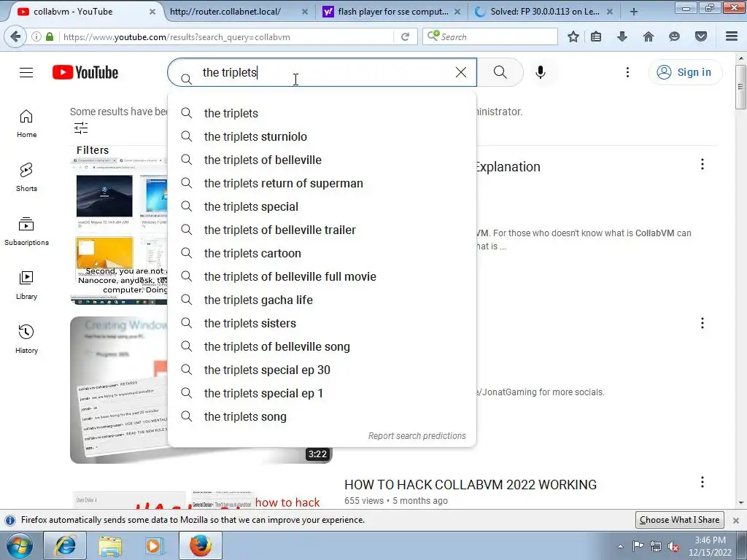
Task: Close the router.collabnet.local tab
Action: coord(305,12)
